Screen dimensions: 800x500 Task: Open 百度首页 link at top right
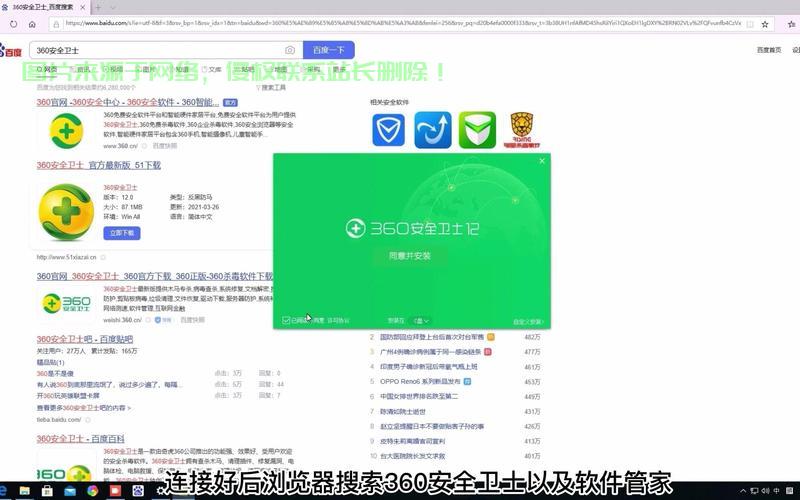769,50
